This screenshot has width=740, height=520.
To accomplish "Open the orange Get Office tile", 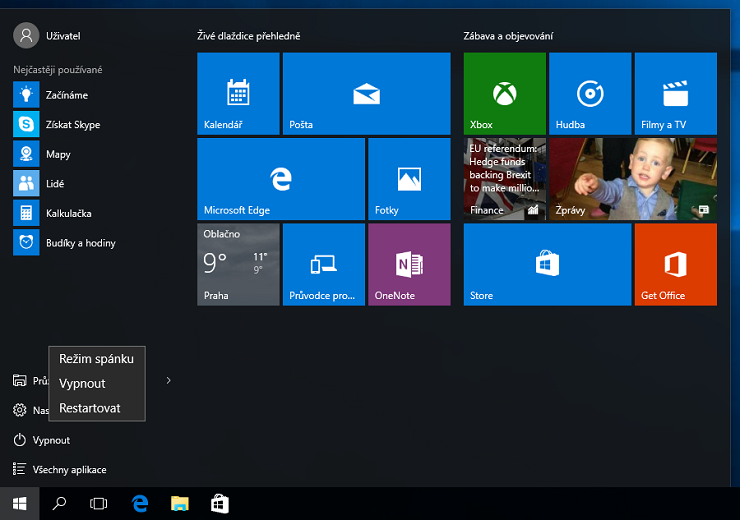I will pyautogui.click(x=675, y=264).
